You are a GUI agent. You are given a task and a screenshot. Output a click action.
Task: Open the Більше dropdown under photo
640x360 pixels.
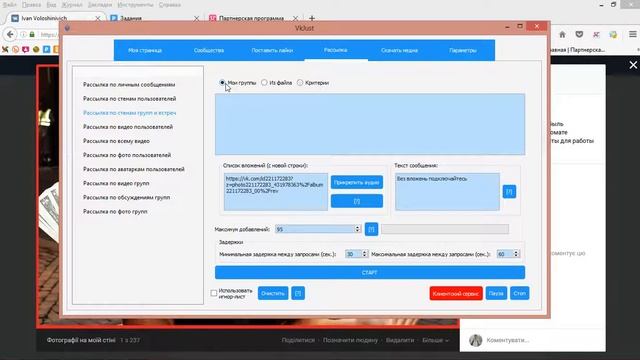coord(436,340)
